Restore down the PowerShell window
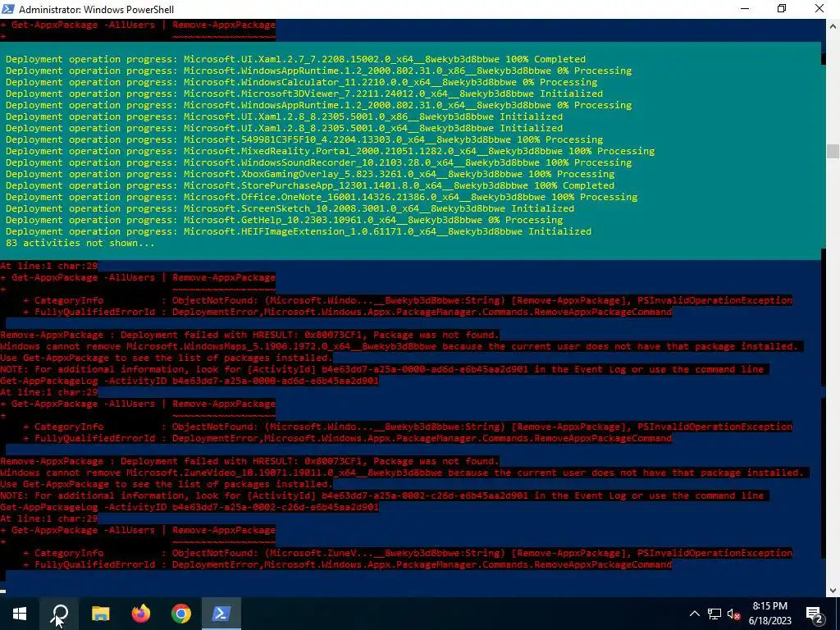Viewport: 840px width, 630px height. coord(782,9)
